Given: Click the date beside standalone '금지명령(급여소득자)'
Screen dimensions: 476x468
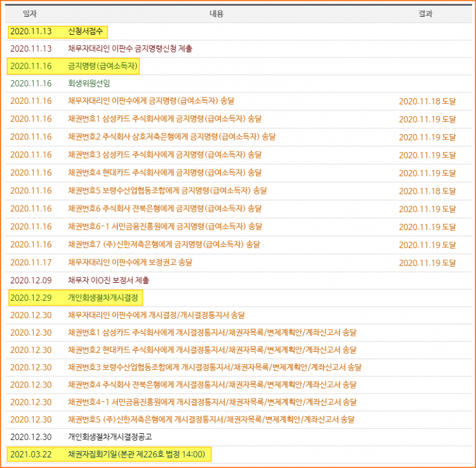Looking at the screenshot, I should [31, 66].
